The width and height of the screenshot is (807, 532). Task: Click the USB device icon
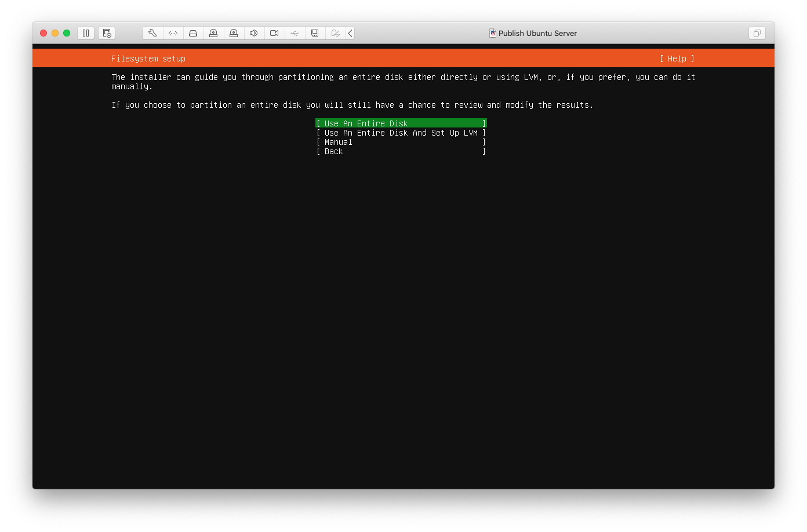(x=295, y=33)
